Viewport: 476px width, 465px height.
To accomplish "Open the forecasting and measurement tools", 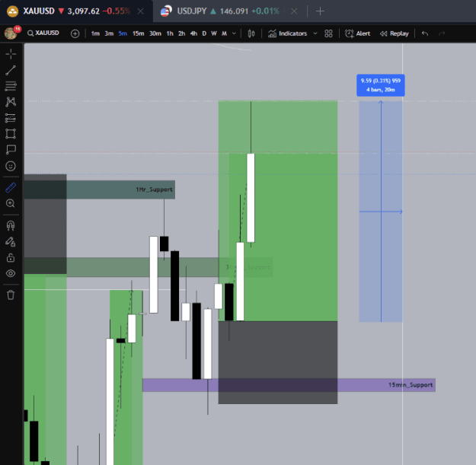I will (11, 118).
